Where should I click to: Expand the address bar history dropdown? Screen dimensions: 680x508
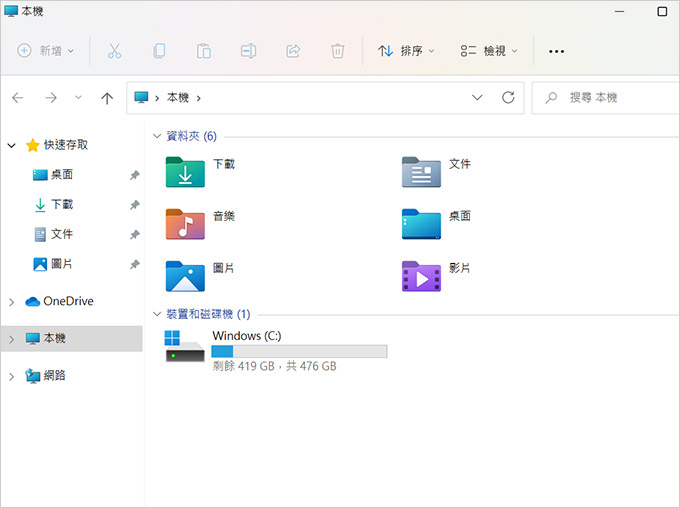click(x=477, y=98)
